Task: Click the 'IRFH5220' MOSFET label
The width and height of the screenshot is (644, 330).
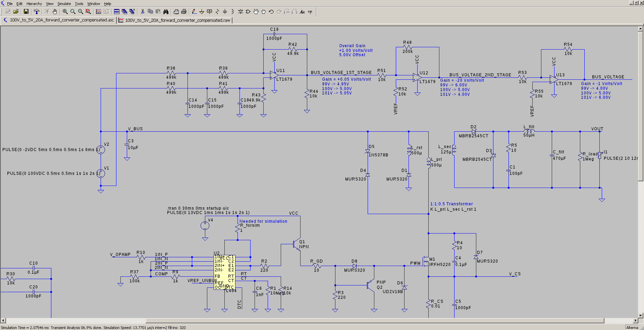Action: [x=440, y=265]
